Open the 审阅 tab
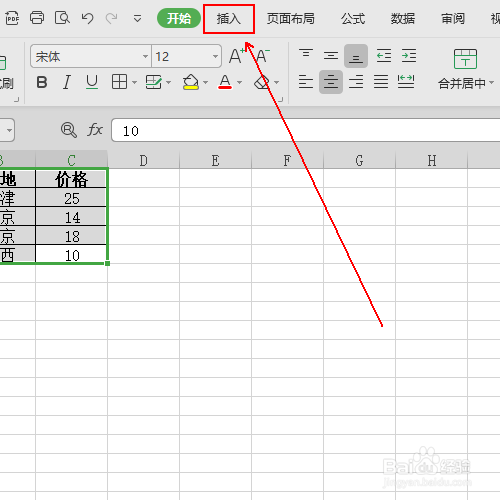Viewport: 500px width, 500px height. tap(453, 19)
